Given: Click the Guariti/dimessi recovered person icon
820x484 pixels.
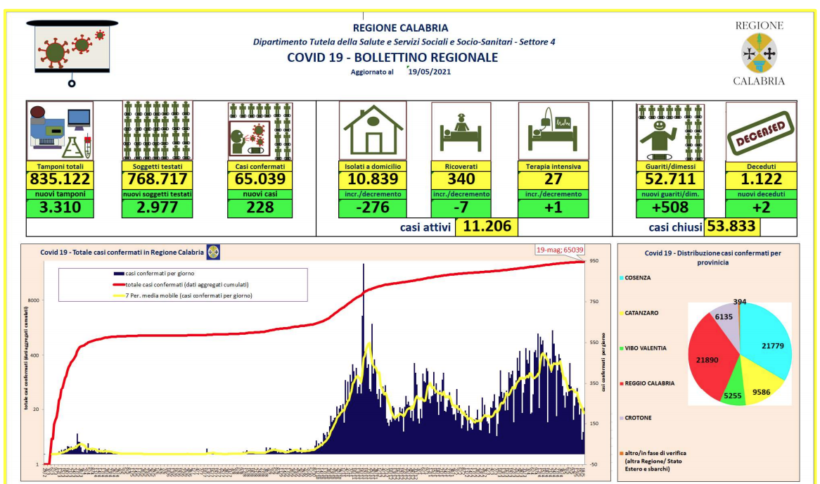Looking at the screenshot, I should [x=665, y=132].
